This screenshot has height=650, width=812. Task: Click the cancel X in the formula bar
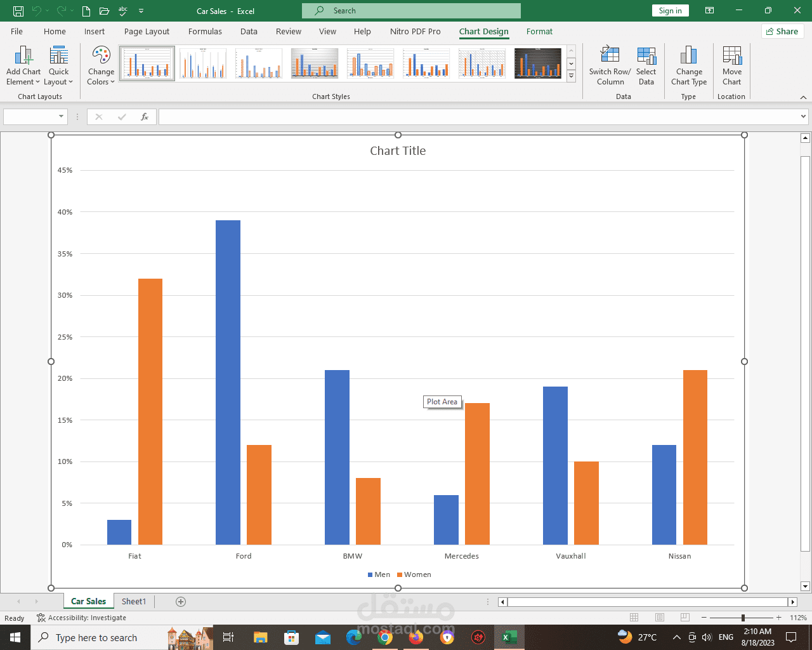[x=99, y=117]
